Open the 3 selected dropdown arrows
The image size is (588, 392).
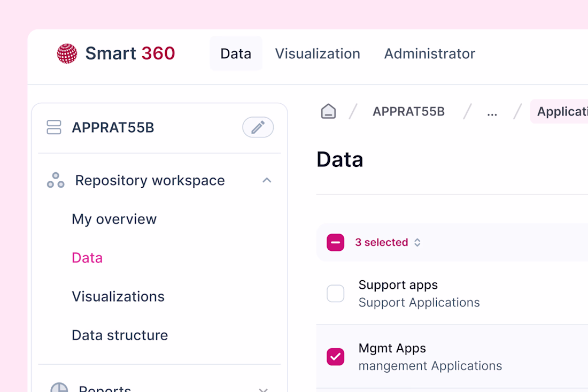point(417,242)
